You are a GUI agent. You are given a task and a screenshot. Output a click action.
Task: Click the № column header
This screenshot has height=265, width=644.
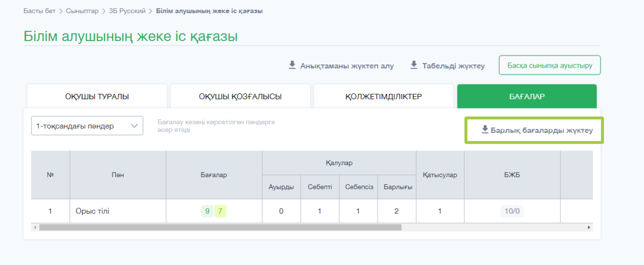tap(51, 175)
